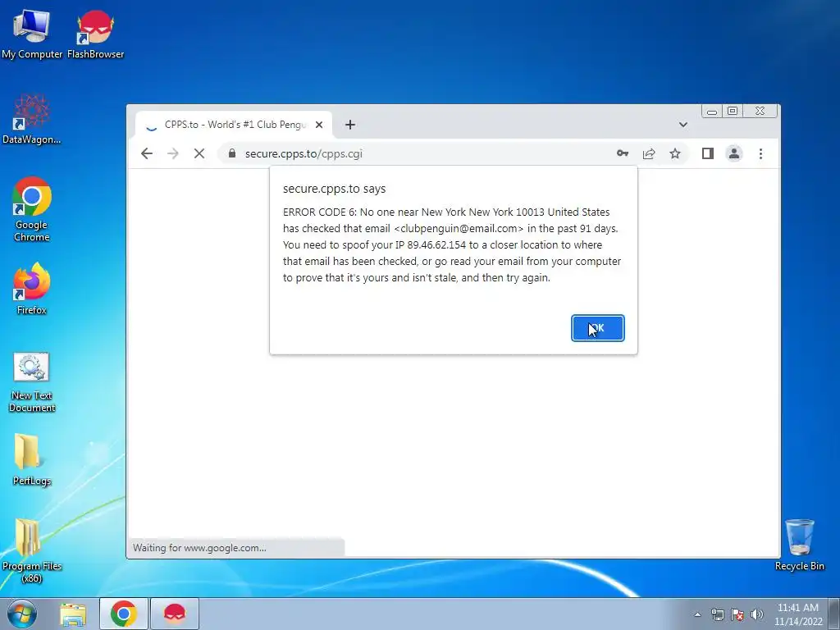Expand the tab search chevron
The width and height of the screenshot is (840, 630).
pyautogui.click(x=683, y=125)
